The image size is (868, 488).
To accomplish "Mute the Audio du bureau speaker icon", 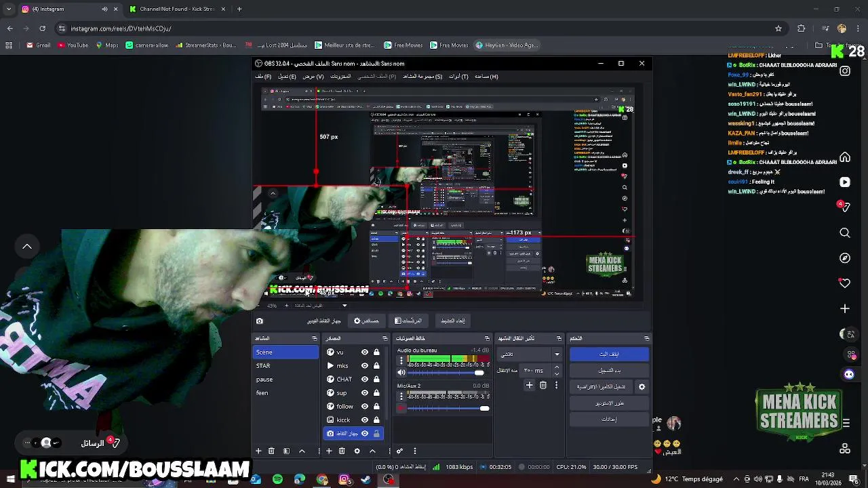I will pos(401,373).
